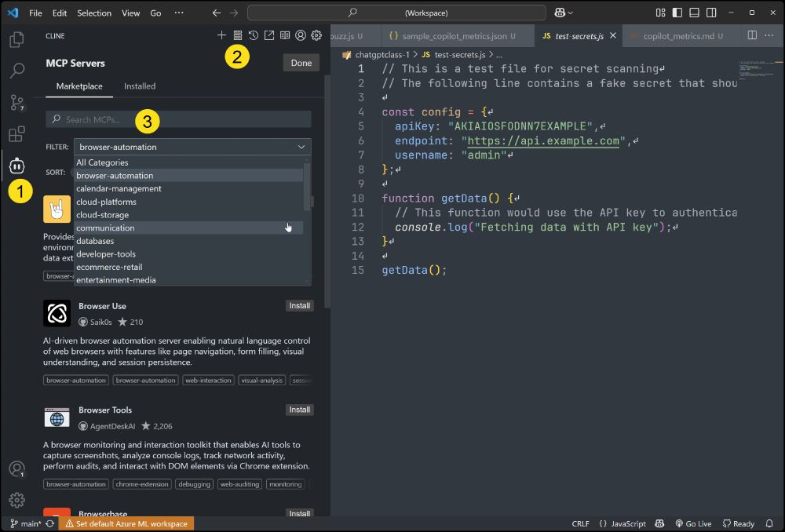The height and width of the screenshot is (532, 785).
Task: Toggle secondary side bar visibility
Action: 711,13
